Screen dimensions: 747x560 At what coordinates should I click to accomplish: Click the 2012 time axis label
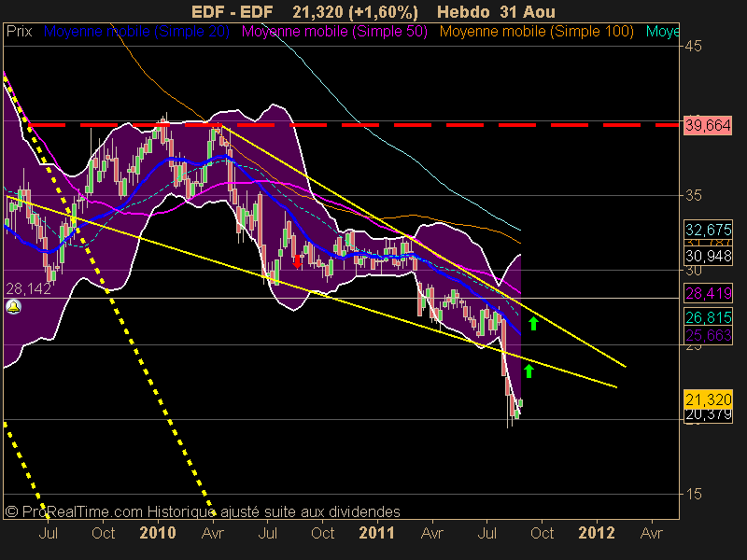[597, 532]
